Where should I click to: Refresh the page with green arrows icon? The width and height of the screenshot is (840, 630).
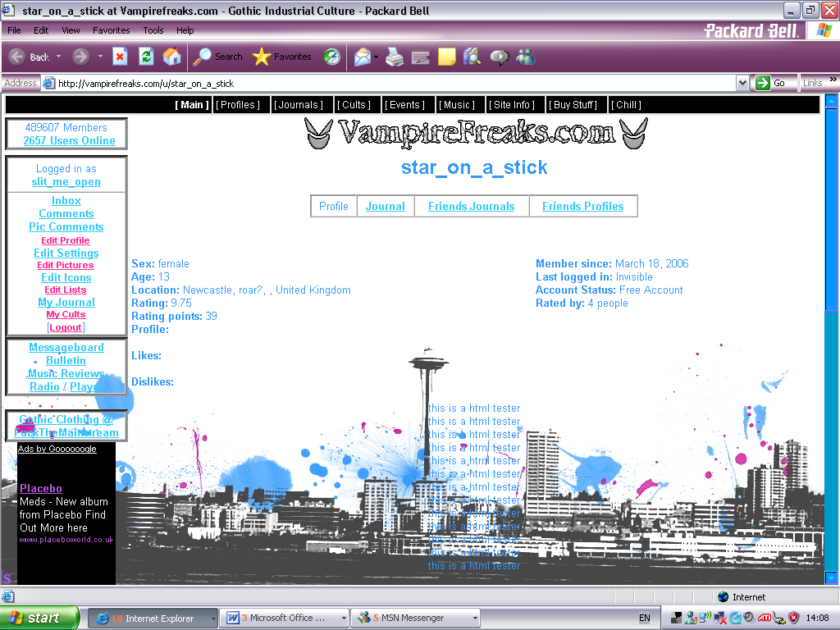click(x=146, y=57)
